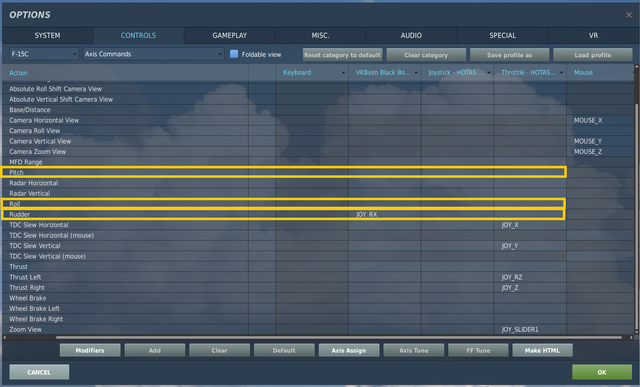Select Absolute Vertical Shift Camera View row
This screenshot has height=387, width=640.
tap(318, 99)
